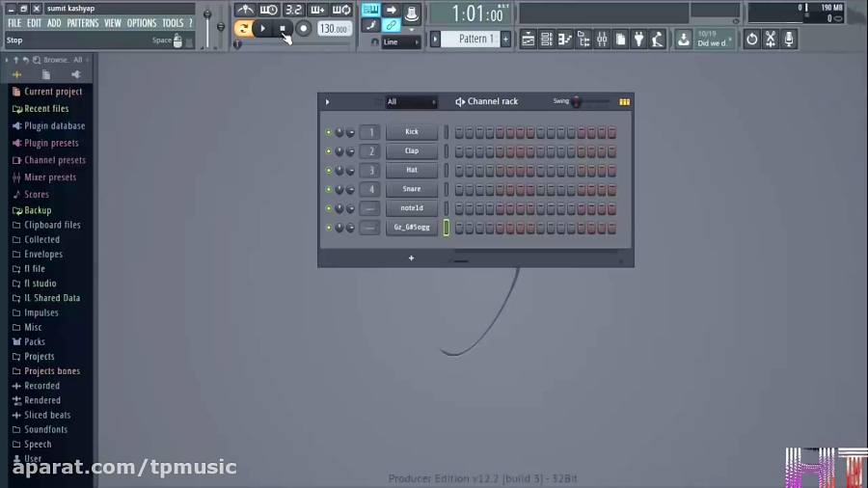Mute the Snare channel
Image resolution: width=868 pixels, height=488 pixels.
pos(328,189)
